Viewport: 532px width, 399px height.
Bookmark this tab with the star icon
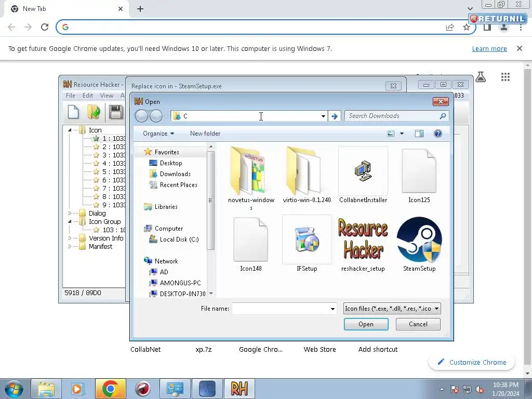point(467,27)
